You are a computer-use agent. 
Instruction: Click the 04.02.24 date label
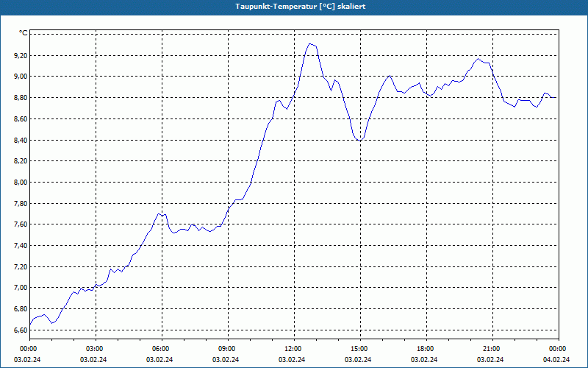tap(556, 359)
